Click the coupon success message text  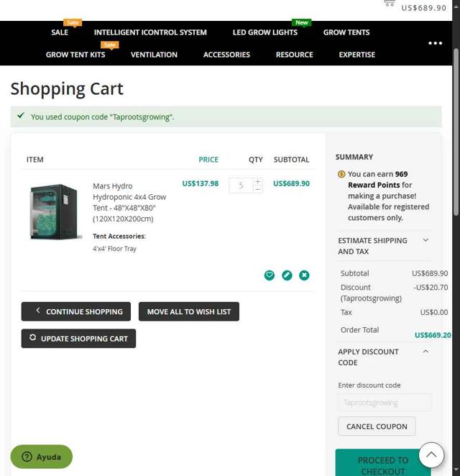[x=102, y=117]
